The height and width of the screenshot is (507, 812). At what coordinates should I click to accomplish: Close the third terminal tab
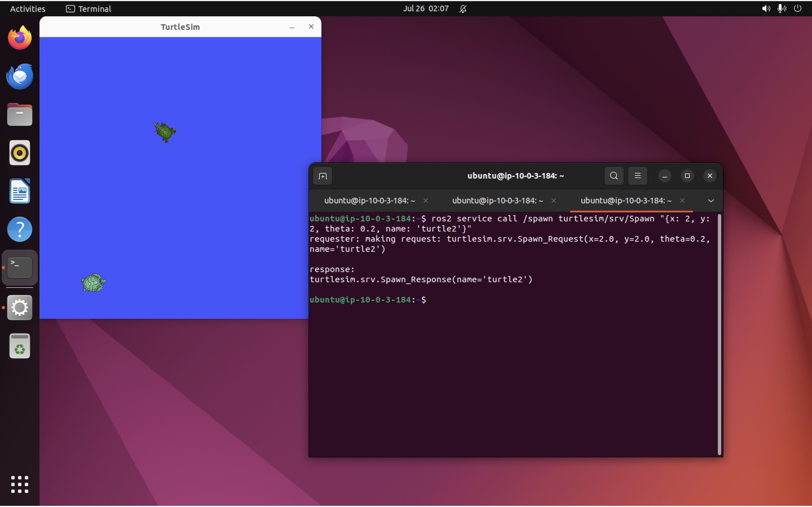(682, 201)
